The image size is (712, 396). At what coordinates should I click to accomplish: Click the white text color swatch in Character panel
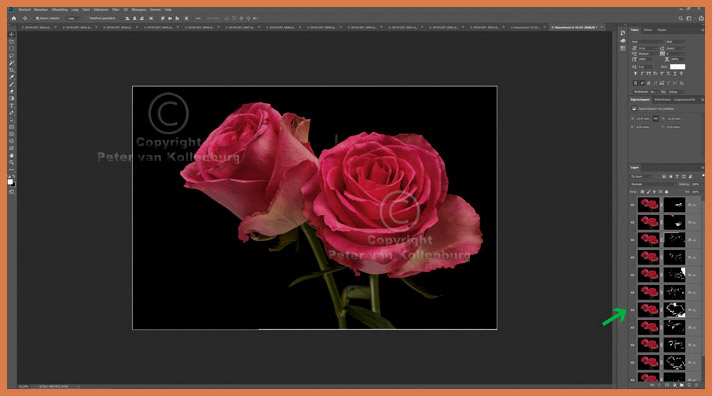677,66
